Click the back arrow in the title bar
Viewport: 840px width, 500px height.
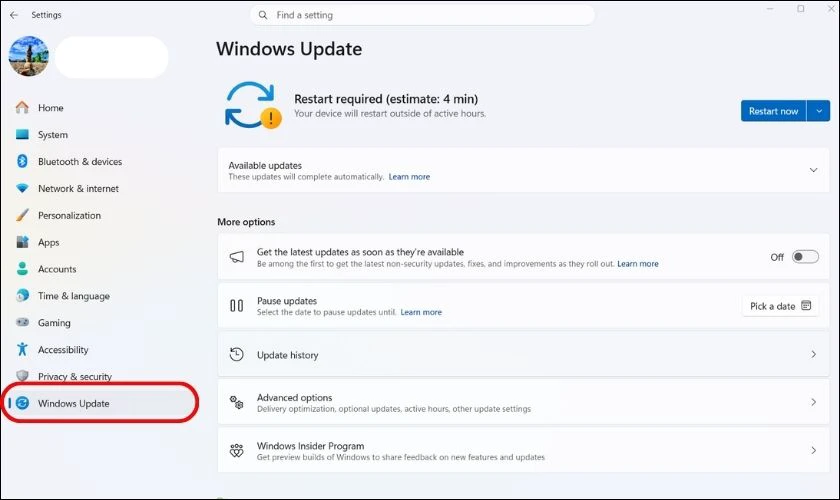[x=14, y=15]
